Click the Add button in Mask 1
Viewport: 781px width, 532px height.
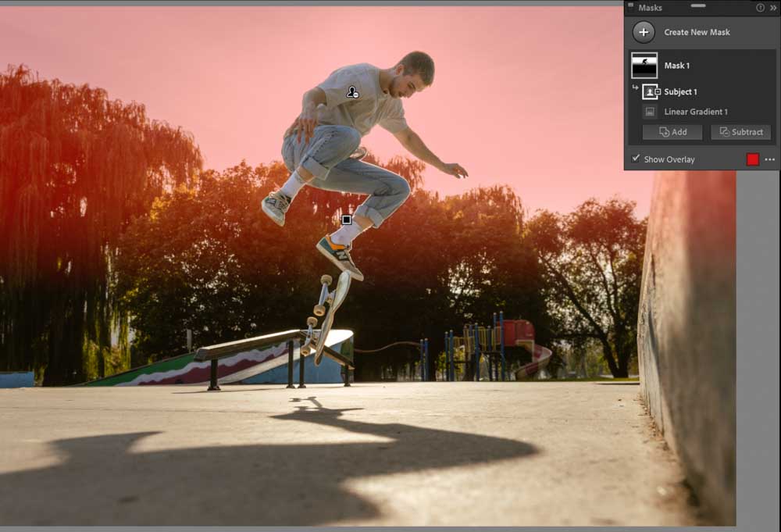tap(672, 132)
